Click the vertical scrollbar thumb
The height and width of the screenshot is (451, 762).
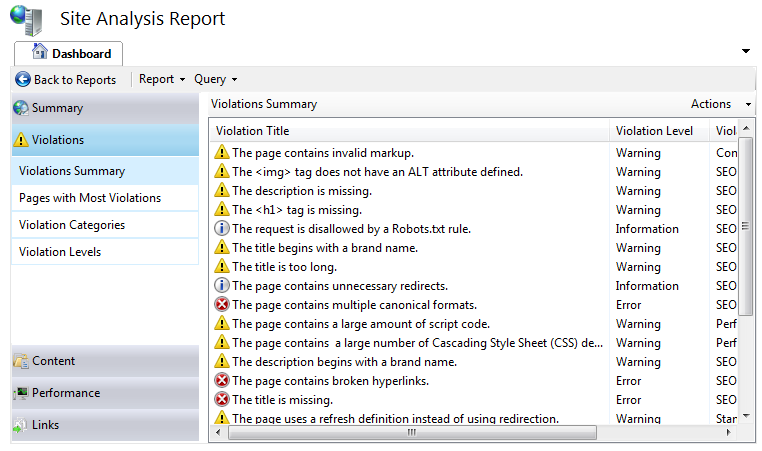click(x=745, y=226)
